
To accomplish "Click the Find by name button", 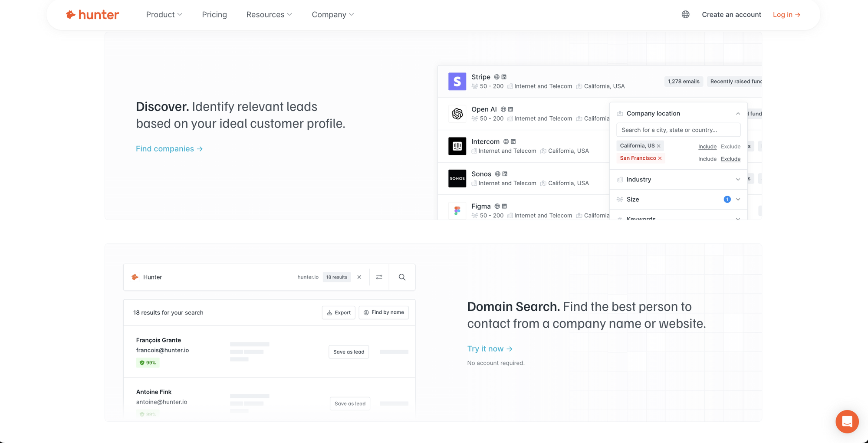I will click(x=384, y=312).
